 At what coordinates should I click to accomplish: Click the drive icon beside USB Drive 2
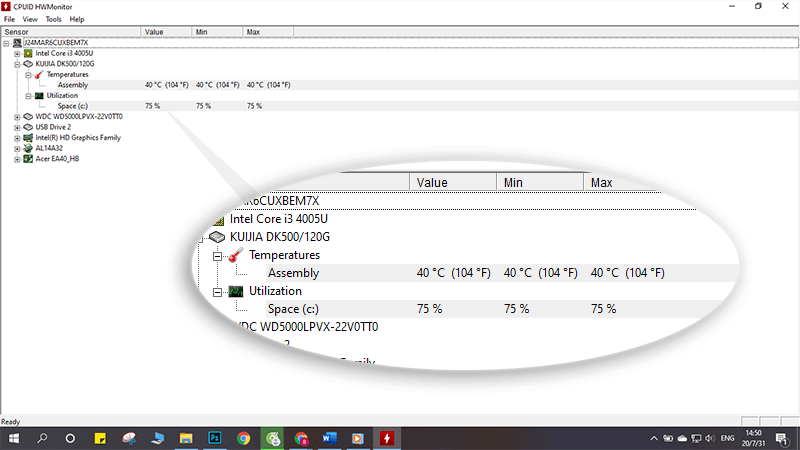[28, 127]
